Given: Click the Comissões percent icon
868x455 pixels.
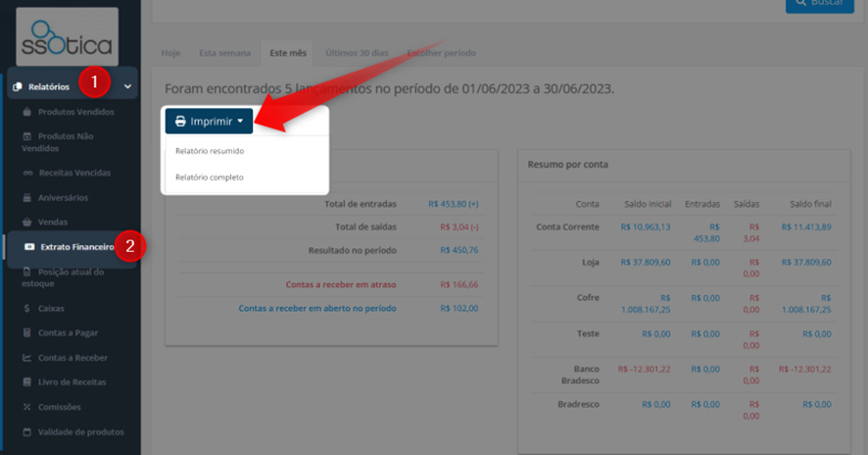Looking at the screenshot, I should coord(26,407).
